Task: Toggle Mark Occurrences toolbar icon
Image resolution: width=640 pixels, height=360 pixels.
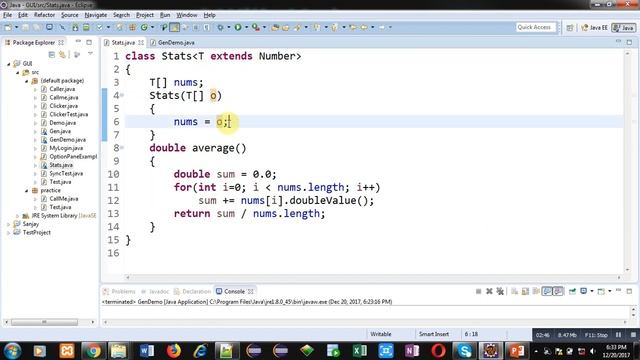Action: pyautogui.click(x=174, y=27)
